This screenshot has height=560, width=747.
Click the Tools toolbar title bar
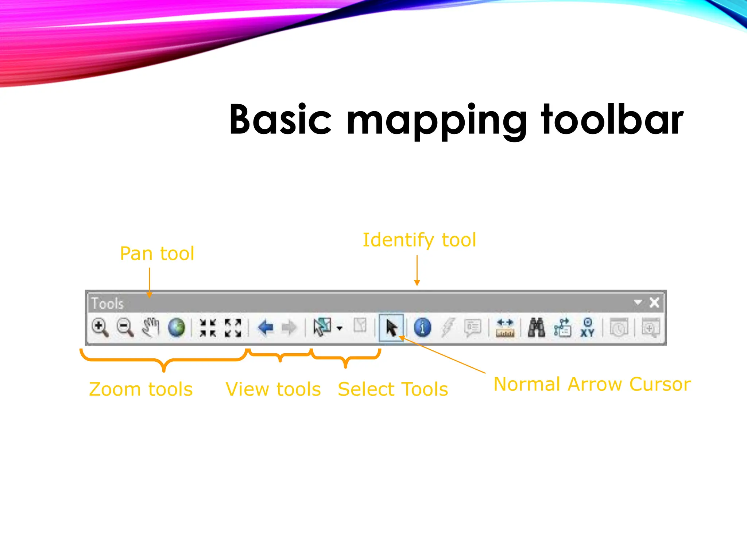click(x=376, y=303)
